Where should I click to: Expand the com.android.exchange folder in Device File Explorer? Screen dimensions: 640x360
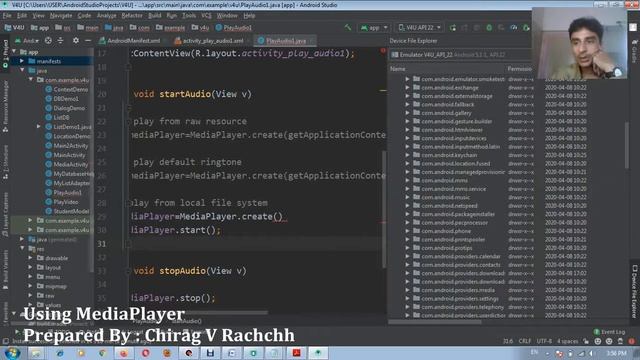click(407, 88)
